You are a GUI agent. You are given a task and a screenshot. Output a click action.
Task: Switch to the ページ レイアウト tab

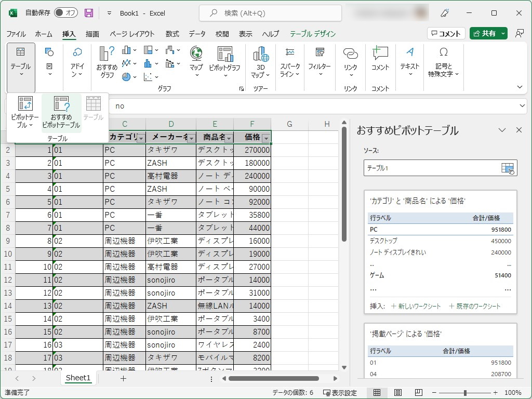[x=132, y=34]
